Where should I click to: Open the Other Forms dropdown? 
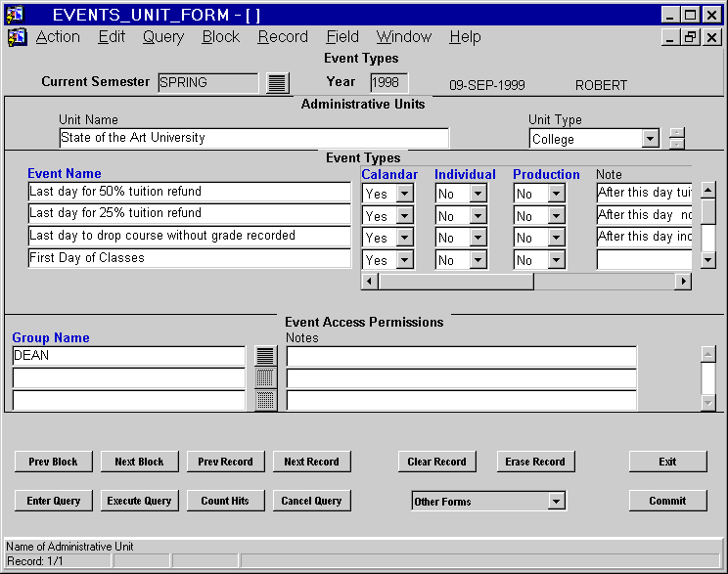pos(556,501)
